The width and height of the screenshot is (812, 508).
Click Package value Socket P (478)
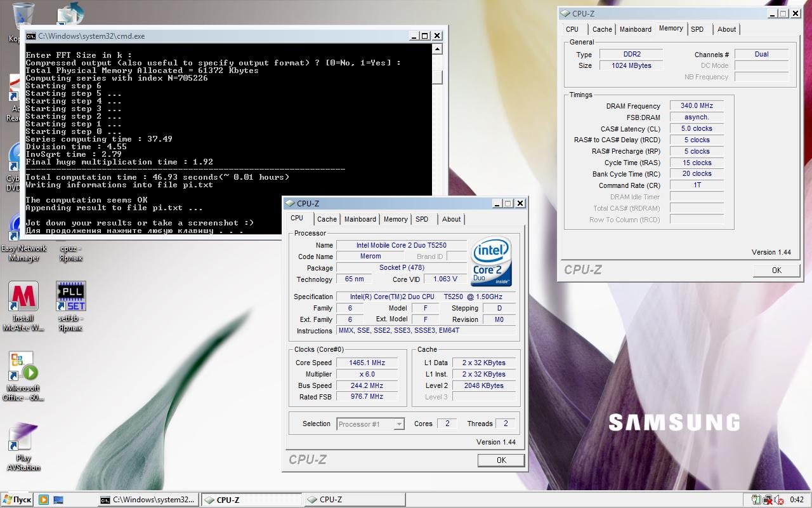402,268
